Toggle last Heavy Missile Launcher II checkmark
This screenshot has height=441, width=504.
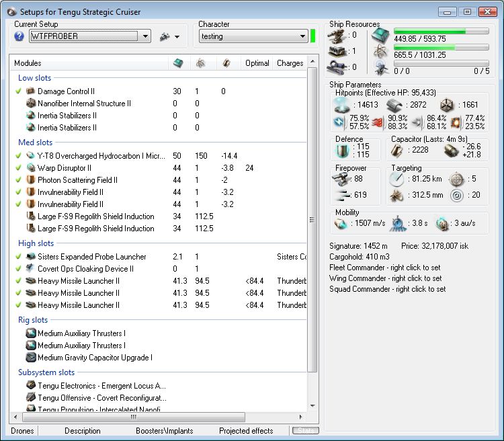[19, 305]
